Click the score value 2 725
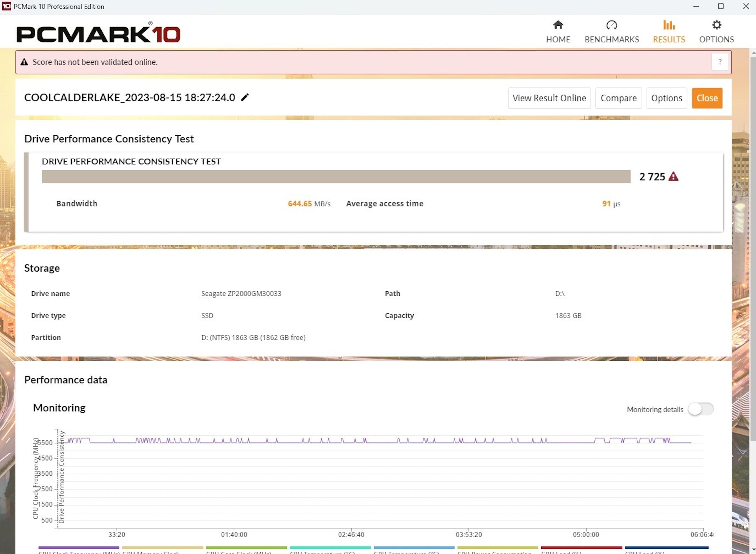This screenshot has height=554, width=756. pos(652,177)
